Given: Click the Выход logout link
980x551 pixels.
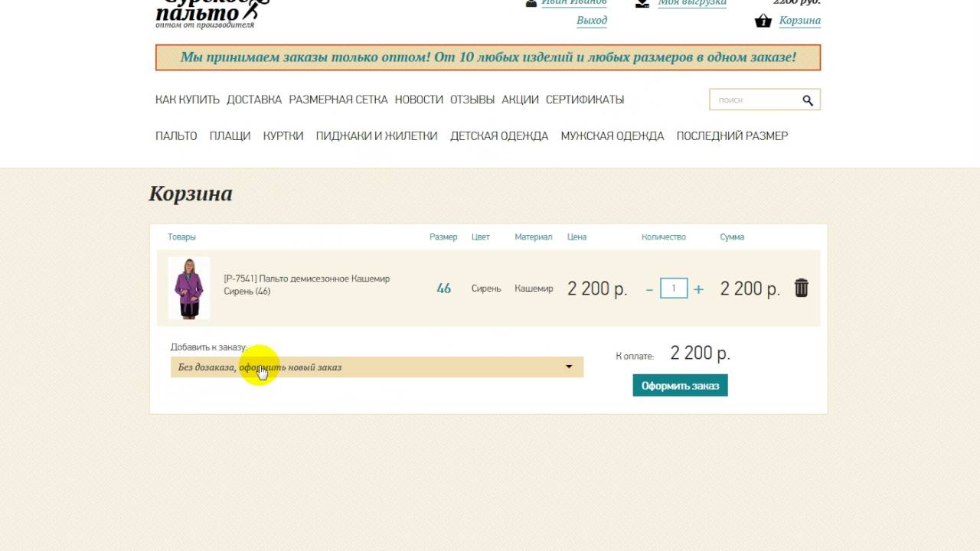Looking at the screenshot, I should coord(592,21).
